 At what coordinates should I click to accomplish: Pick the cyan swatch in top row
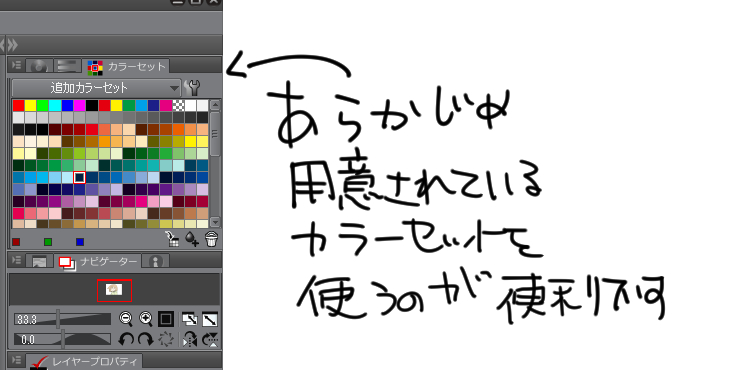(x=55, y=105)
